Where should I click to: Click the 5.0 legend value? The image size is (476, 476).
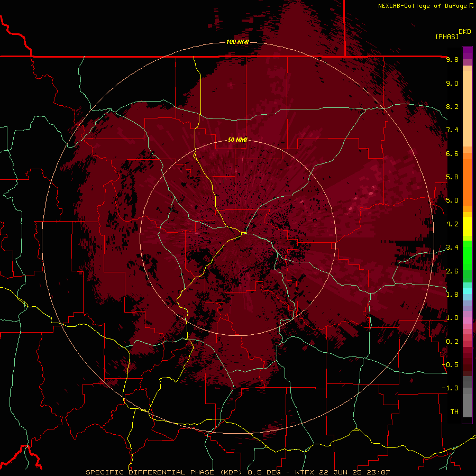[452, 200]
